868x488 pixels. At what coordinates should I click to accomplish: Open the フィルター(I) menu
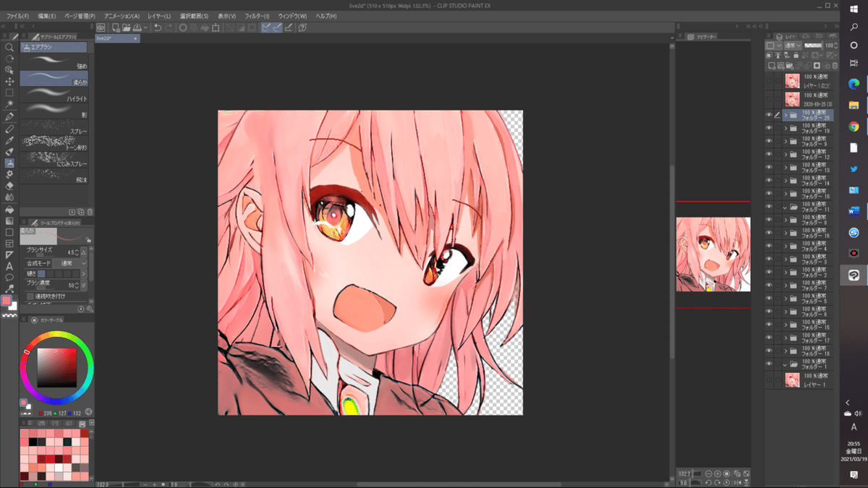pos(257,16)
